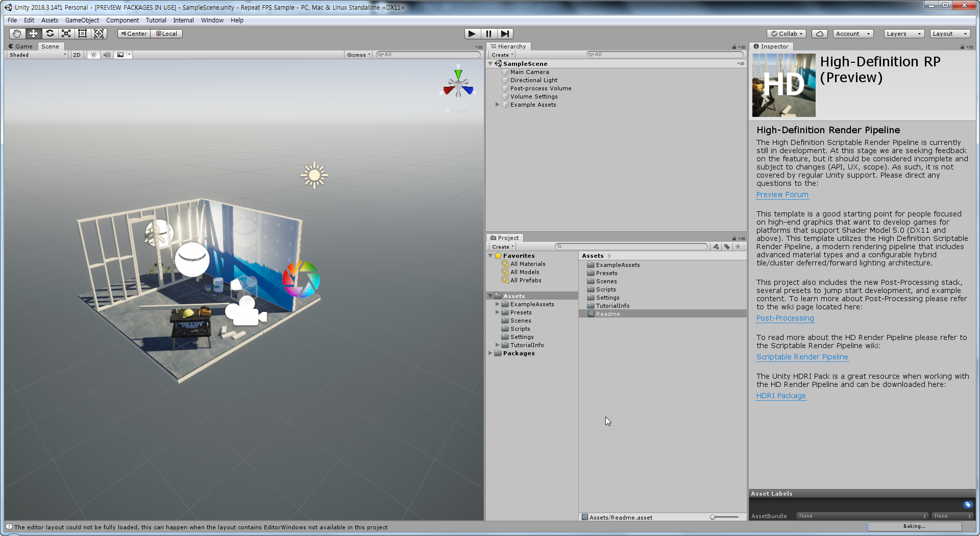This screenshot has width=980, height=536.
Task: Select the Hand tool
Action: [17, 34]
